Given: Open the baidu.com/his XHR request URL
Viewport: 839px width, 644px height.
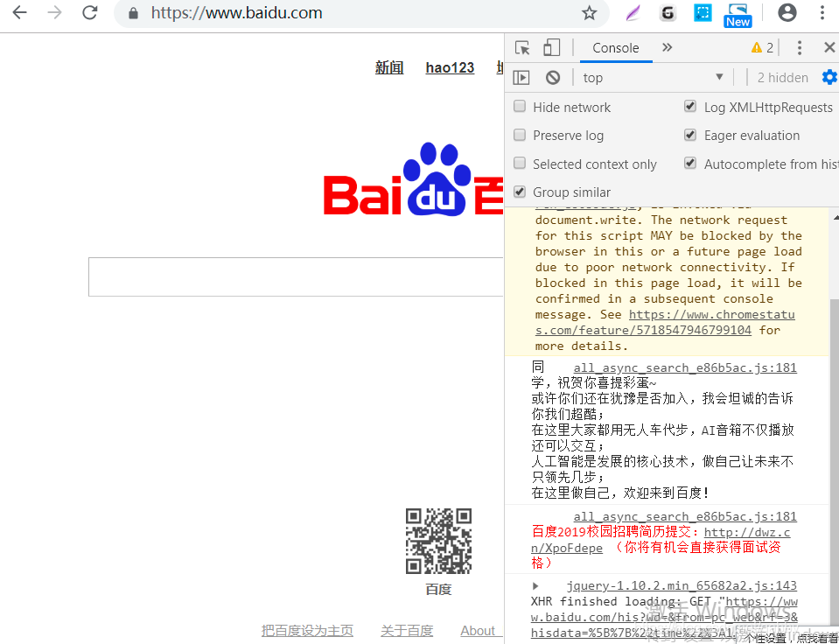Looking at the screenshot, I should coord(665,617).
